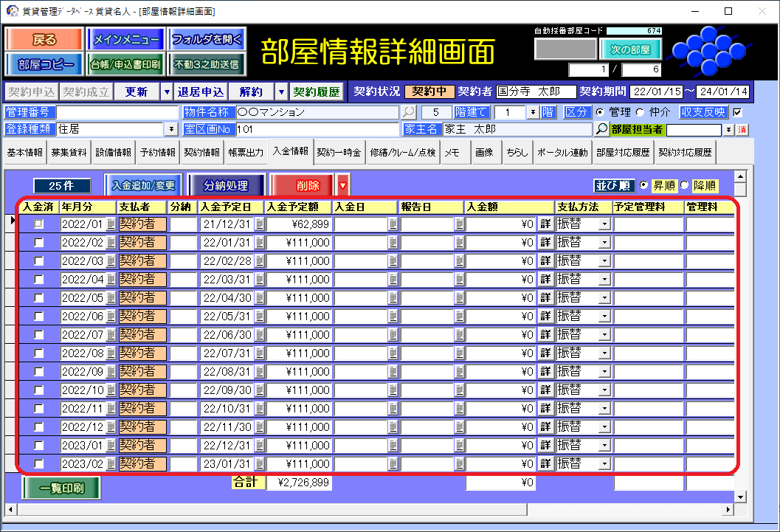Select the 降順 sort order radio button
The height and width of the screenshot is (532, 780).
(684, 185)
